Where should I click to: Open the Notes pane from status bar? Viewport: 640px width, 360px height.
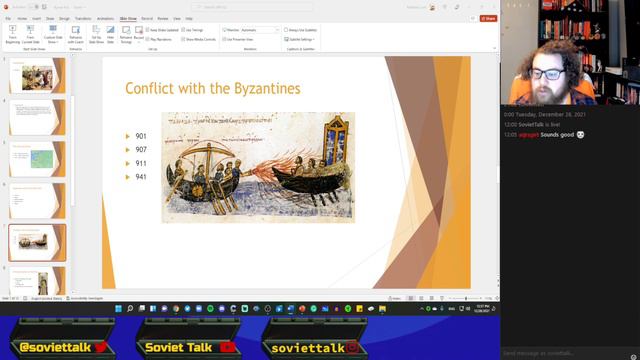coord(395,298)
